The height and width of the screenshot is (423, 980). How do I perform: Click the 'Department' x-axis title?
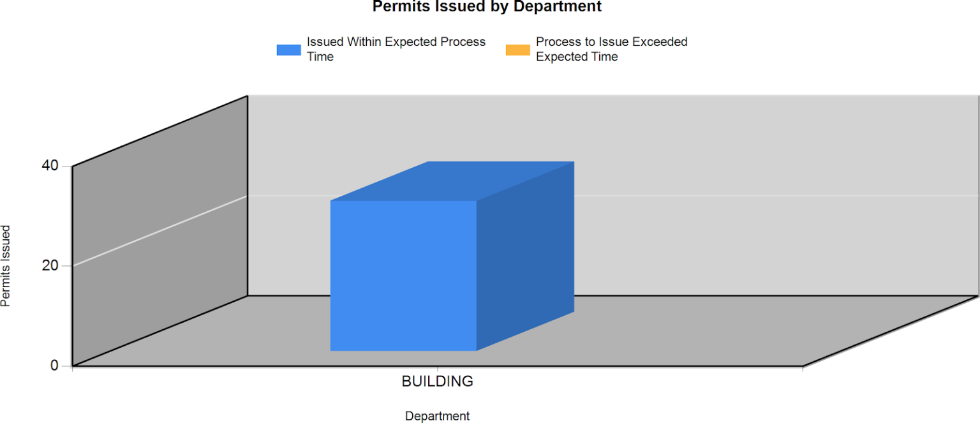click(x=437, y=416)
